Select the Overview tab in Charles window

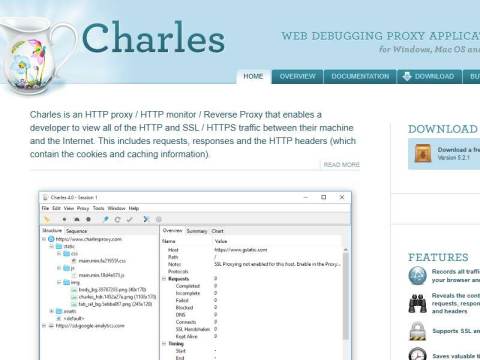pos(172,231)
